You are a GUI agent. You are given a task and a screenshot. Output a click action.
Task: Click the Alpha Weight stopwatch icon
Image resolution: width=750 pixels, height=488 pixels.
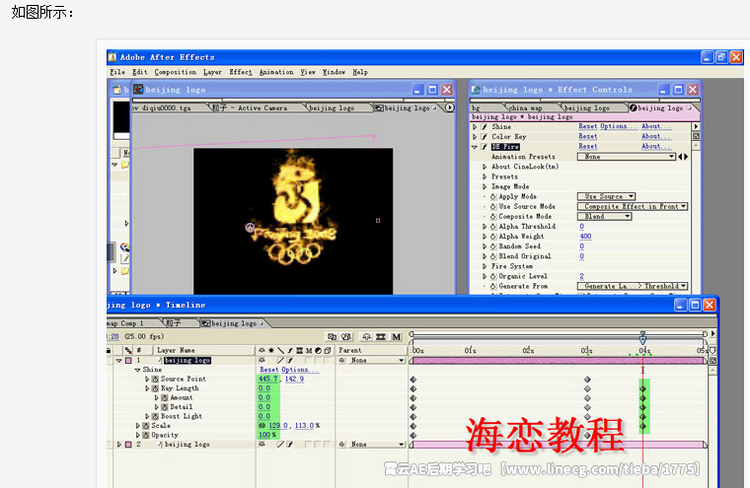(x=493, y=236)
